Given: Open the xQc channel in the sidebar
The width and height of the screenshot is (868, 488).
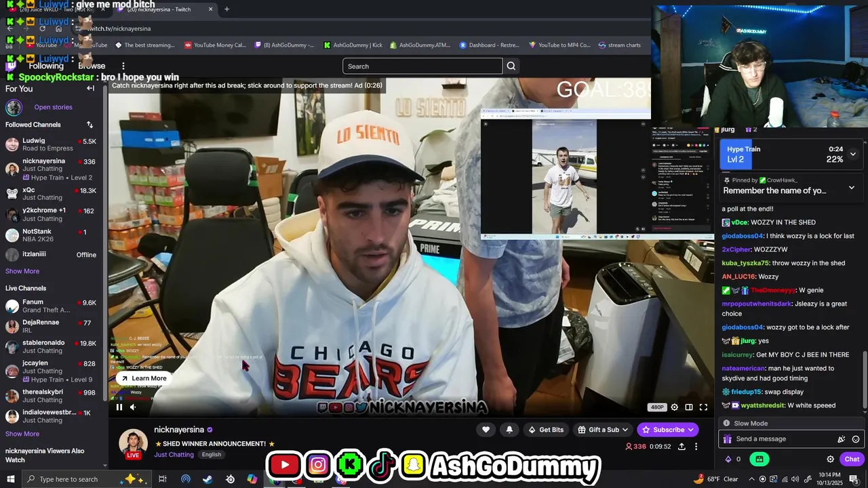Looking at the screenshot, I should 51,194.
